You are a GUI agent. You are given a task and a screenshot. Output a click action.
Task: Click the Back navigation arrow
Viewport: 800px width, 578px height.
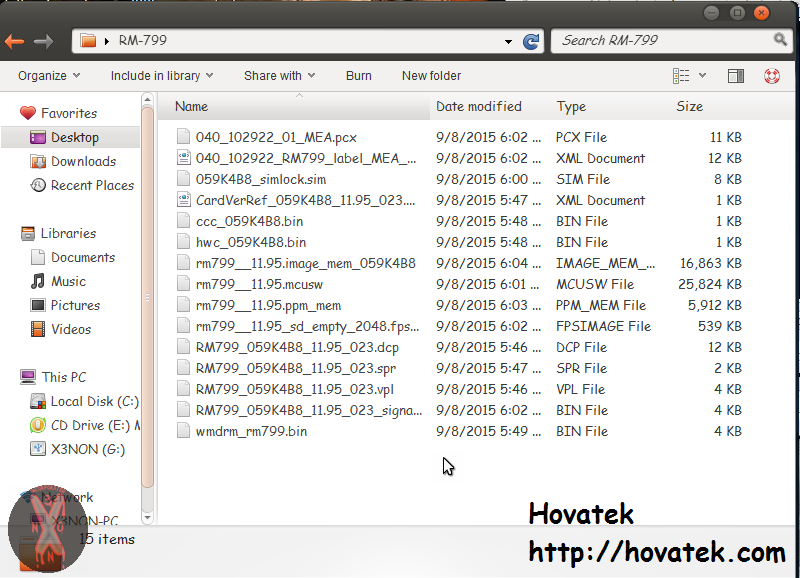[x=14, y=41]
